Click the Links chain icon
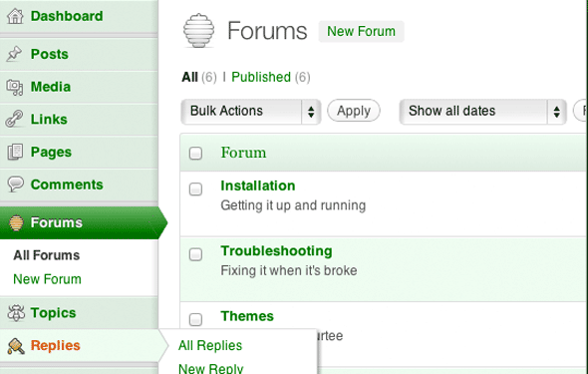 point(15,120)
